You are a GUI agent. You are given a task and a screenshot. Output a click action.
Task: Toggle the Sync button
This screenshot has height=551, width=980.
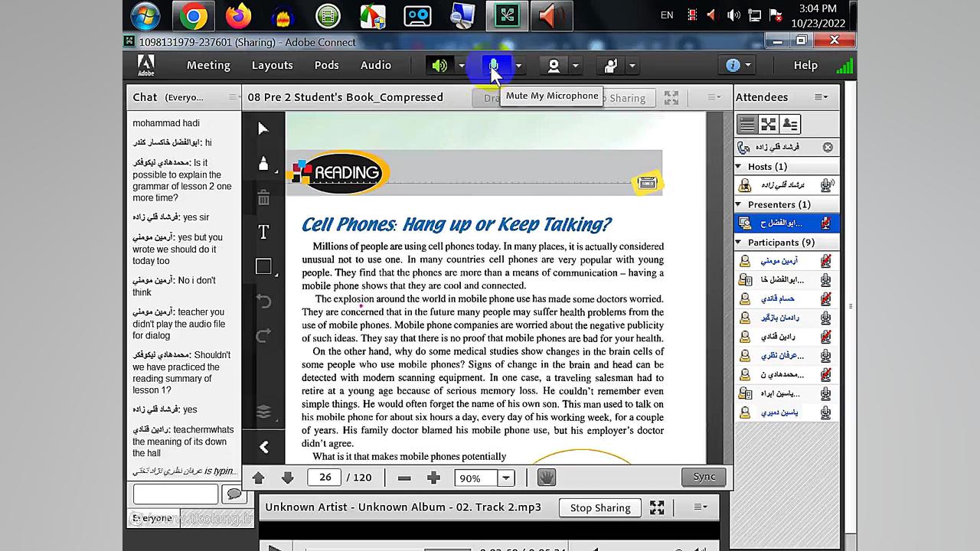704,477
